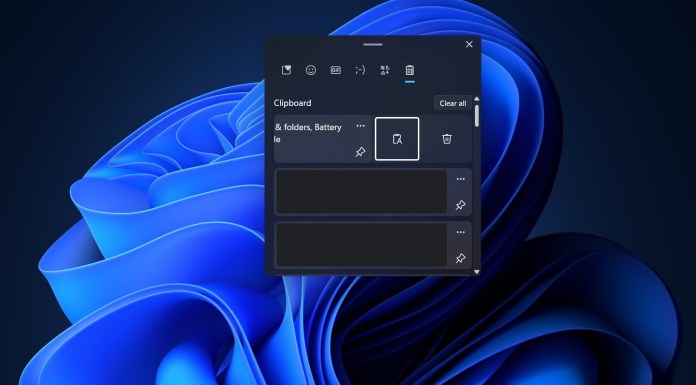Delete the first clipboard entry with trash icon
This screenshot has height=385, width=696.
coord(447,139)
